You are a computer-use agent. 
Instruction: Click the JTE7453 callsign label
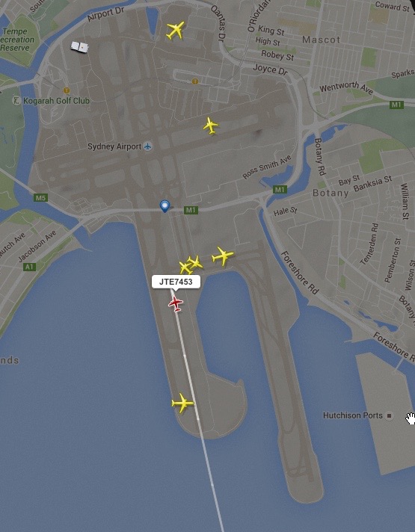tap(176, 282)
